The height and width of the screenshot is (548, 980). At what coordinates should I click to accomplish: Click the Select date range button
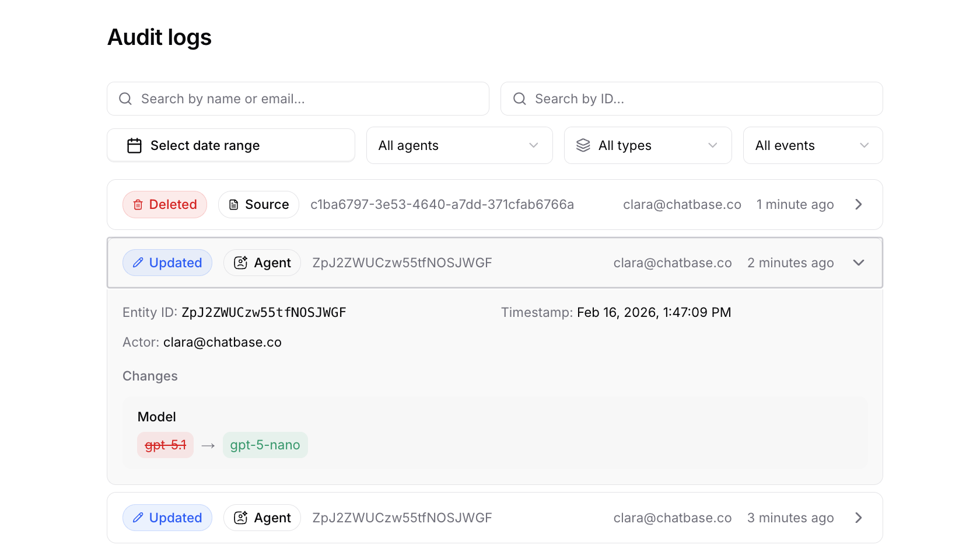tap(231, 145)
